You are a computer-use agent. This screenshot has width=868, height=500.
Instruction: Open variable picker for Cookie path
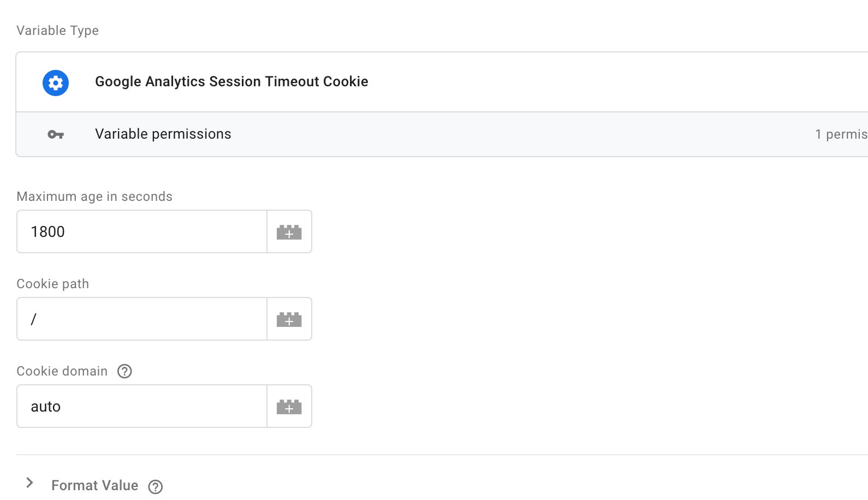coord(289,319)
